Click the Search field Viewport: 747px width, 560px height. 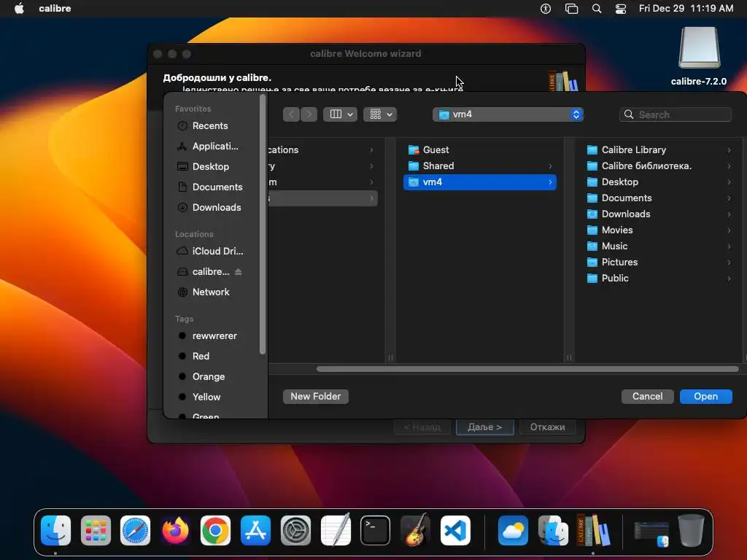tap(675, 114)
